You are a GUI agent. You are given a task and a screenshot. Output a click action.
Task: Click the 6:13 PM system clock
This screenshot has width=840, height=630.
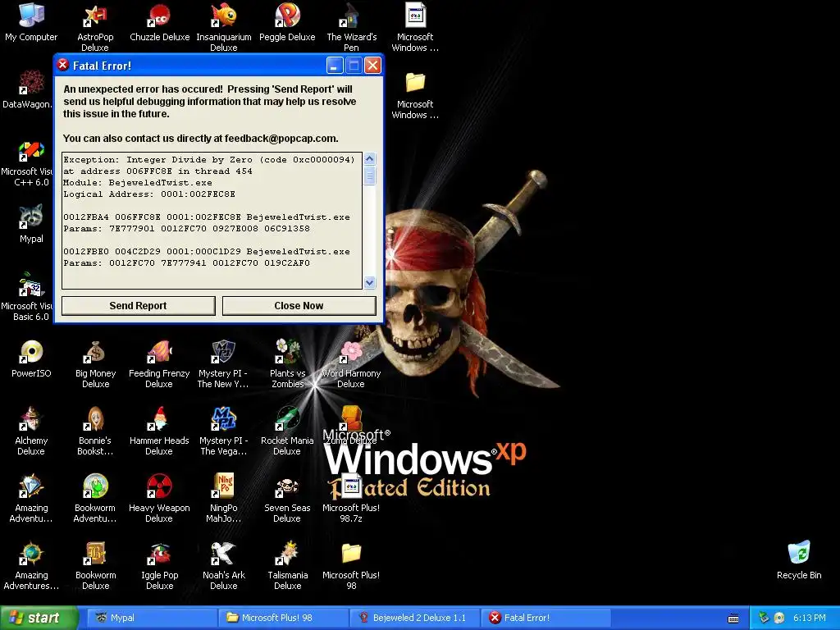coord(810,618)
